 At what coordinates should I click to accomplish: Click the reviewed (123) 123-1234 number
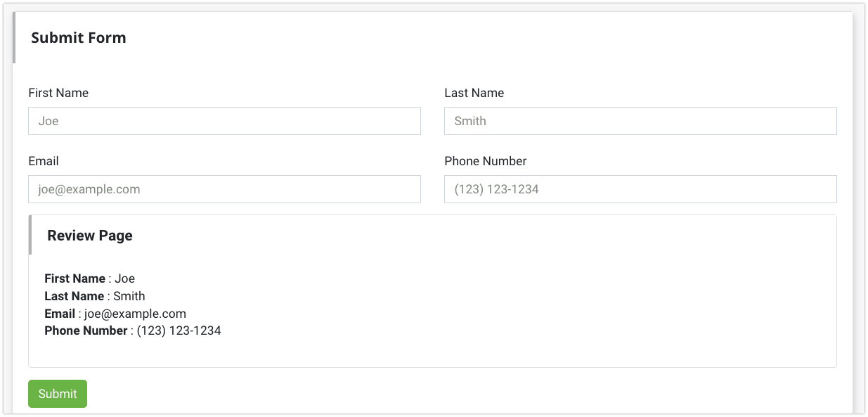[x=179, y=331]
